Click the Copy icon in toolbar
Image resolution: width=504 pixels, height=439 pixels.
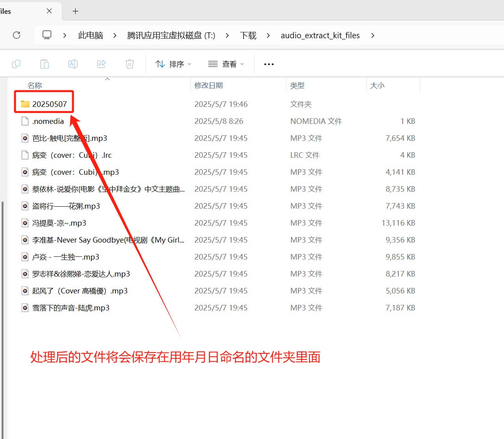pyautogui.click(x=16, y=64)
